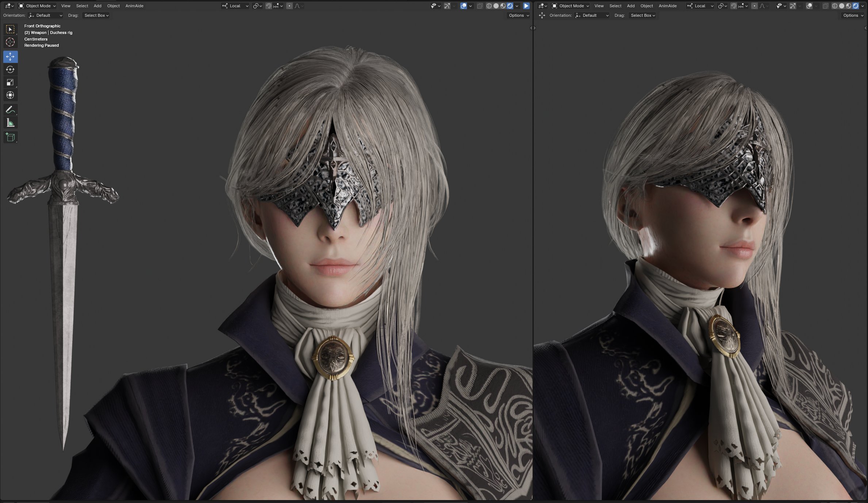The height and width of the screenshot is (503, 868).
Task: Toggle gizmos in left viewport
Action: 447,6
